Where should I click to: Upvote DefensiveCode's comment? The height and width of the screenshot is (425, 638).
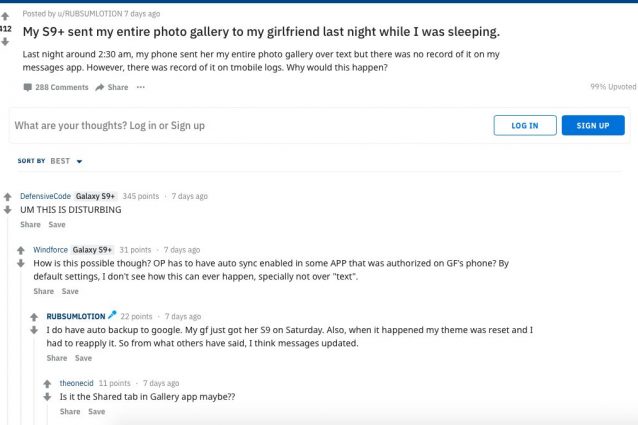[x=7, y=197]
